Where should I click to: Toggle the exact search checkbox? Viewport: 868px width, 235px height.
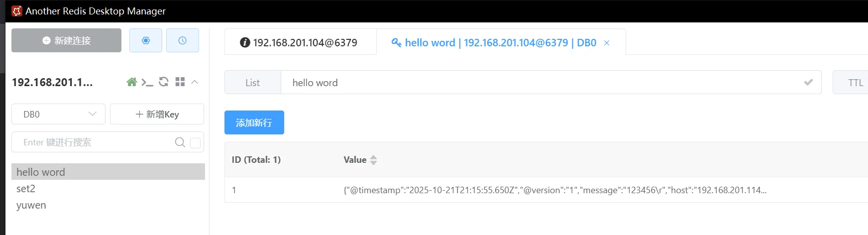click(196, 143)
